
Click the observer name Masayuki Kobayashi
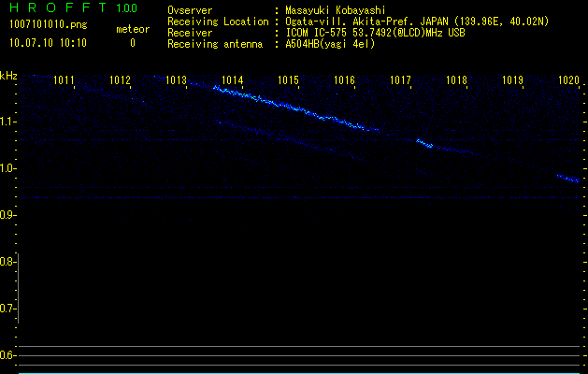click(x=336, y=10)
